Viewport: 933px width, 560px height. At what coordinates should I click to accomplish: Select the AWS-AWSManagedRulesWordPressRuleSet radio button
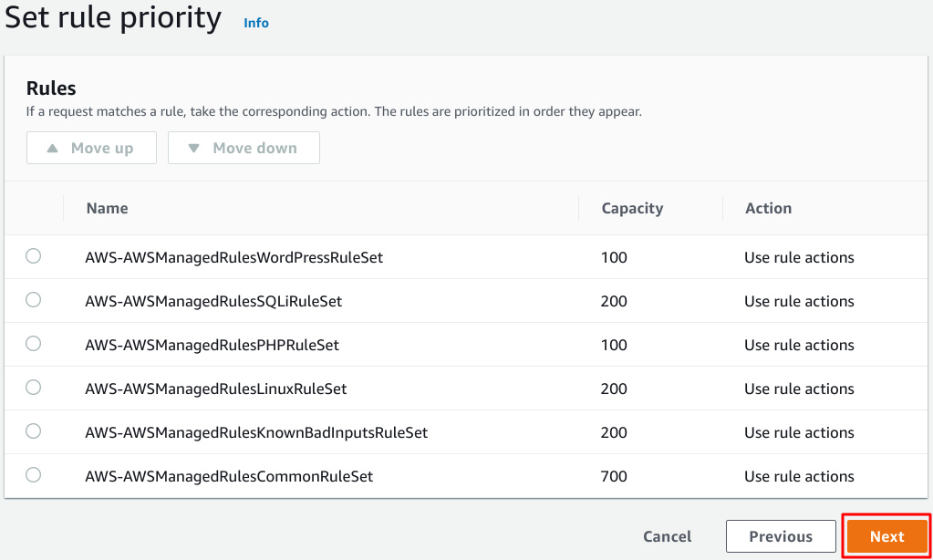coord(34,256)
